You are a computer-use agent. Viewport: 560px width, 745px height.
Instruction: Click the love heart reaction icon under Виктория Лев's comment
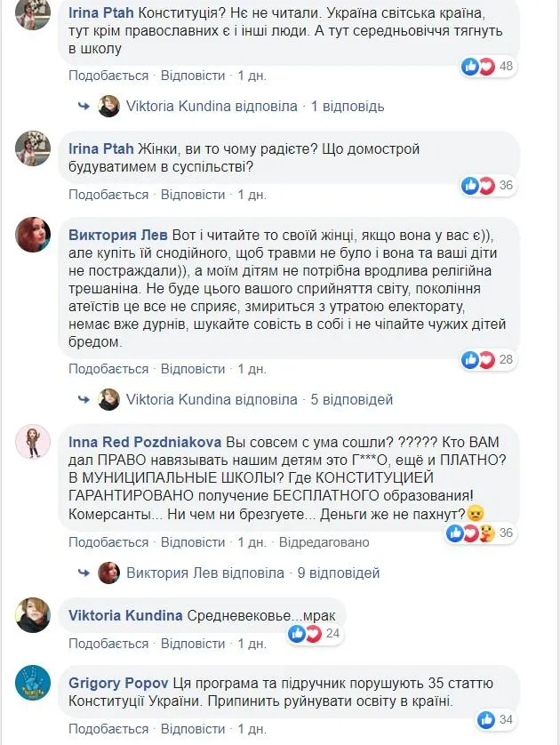click(486, 359)
